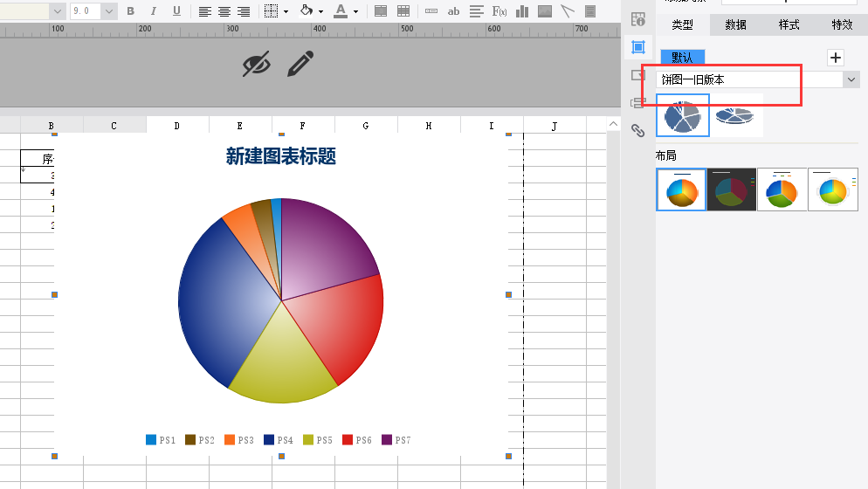Click PS6 legend red swatch

click(x=347, y=440)
